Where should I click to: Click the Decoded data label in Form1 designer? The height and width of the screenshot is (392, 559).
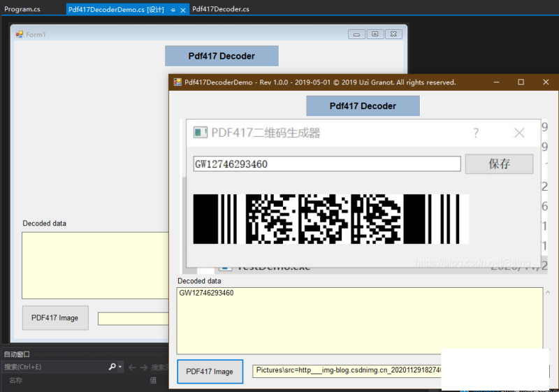[x=44, y=224]
